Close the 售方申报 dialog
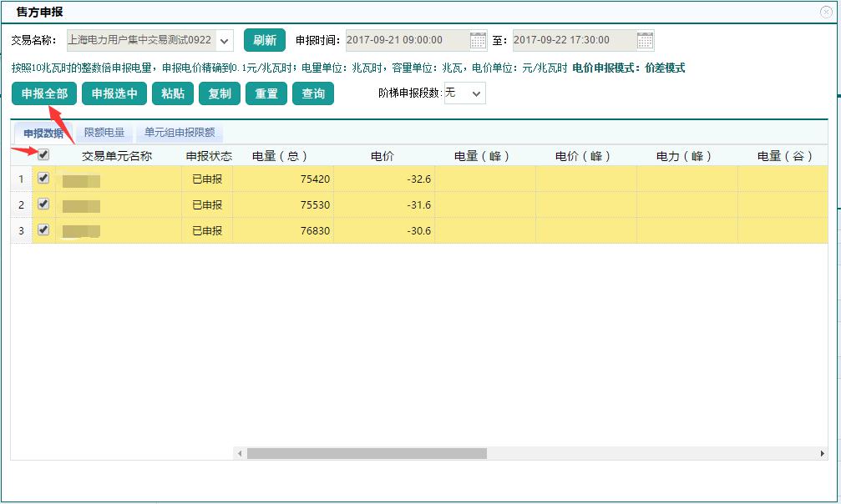The width and height of the screenshot is (841, 504). [x=826, y=12]
